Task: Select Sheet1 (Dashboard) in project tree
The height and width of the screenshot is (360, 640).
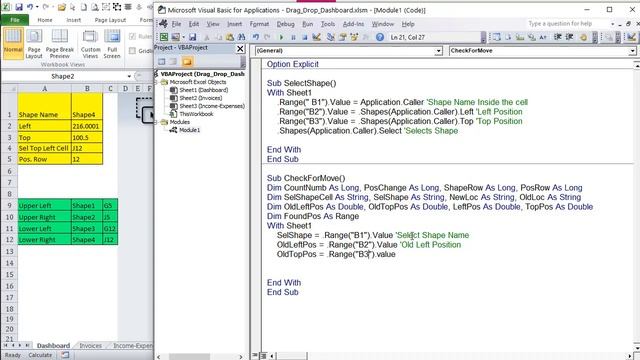Action: pos(203,90)
